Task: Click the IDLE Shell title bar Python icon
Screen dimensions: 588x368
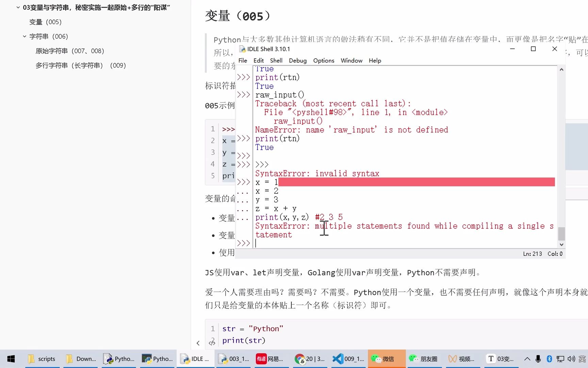Action: pos(242,49)
